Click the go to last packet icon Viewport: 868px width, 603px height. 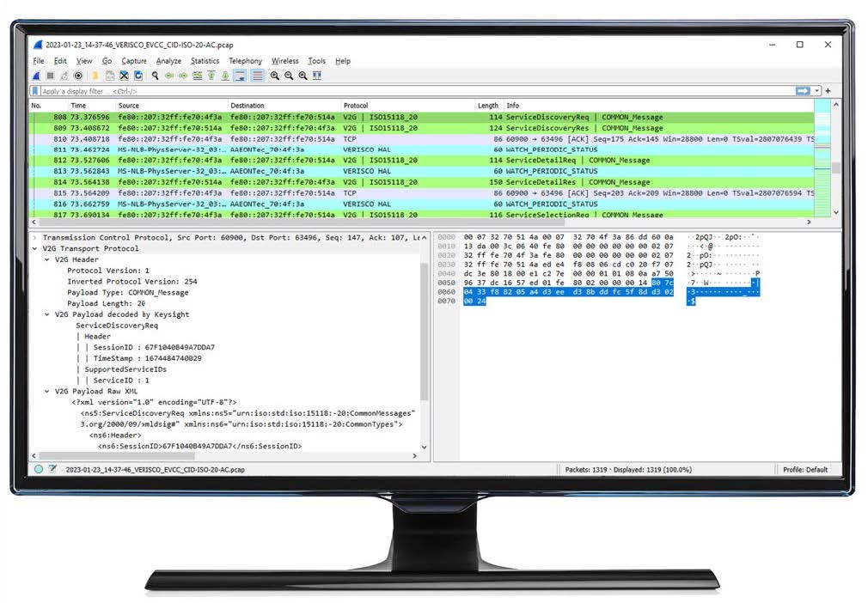[x=225, y=76]
